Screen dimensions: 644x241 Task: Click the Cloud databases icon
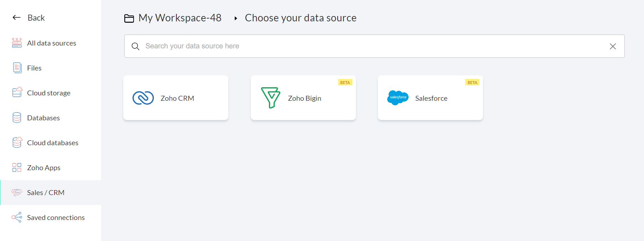(17, 142)
